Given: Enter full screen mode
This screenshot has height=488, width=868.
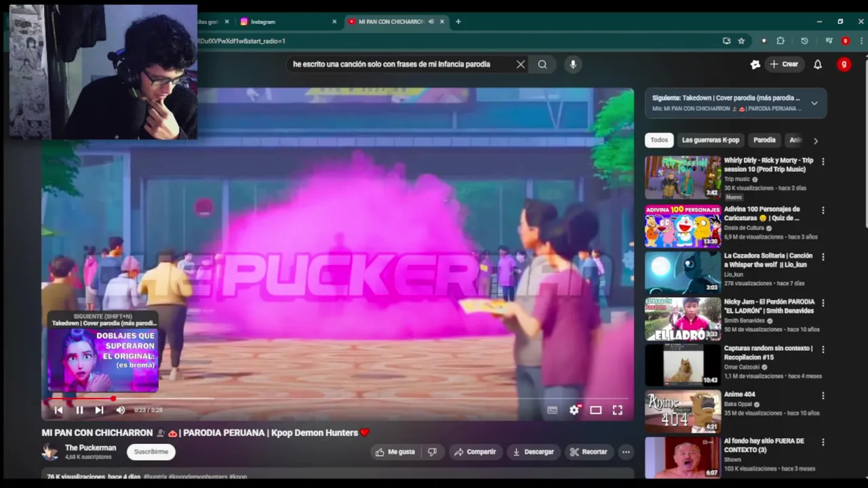Looking at the screenshot, I should pyautogui.click(x=617, y=410).
